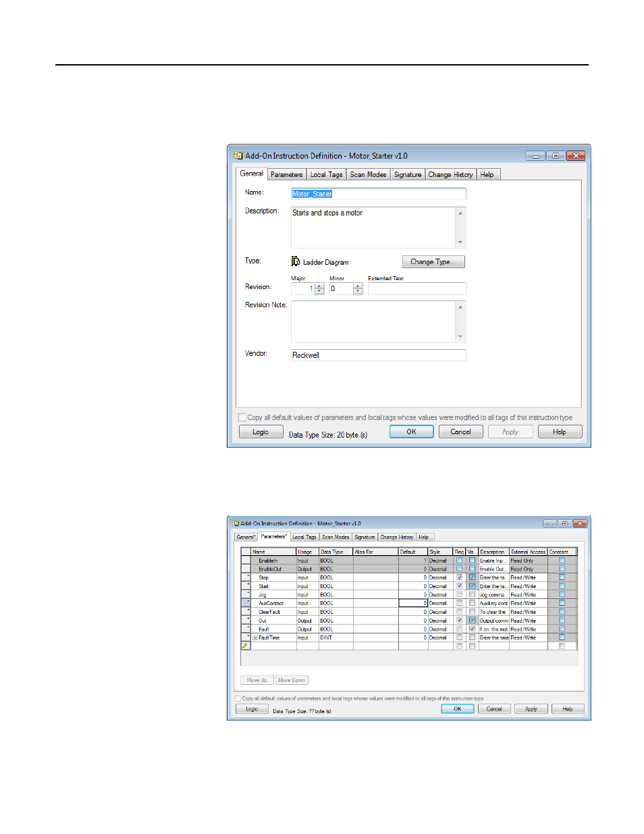644x834 pixels.
Task: Select the AuxContact Default value cell
Action: pyautogui.click(x=413, y=603)
